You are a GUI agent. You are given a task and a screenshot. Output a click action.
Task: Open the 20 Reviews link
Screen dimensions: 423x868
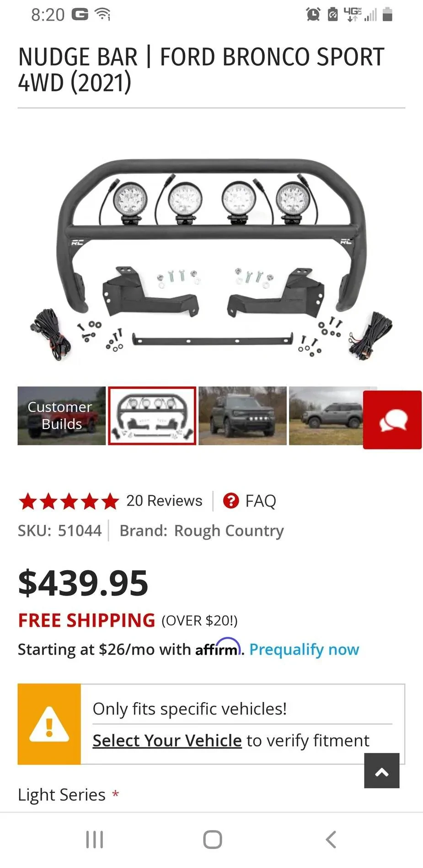164,501
